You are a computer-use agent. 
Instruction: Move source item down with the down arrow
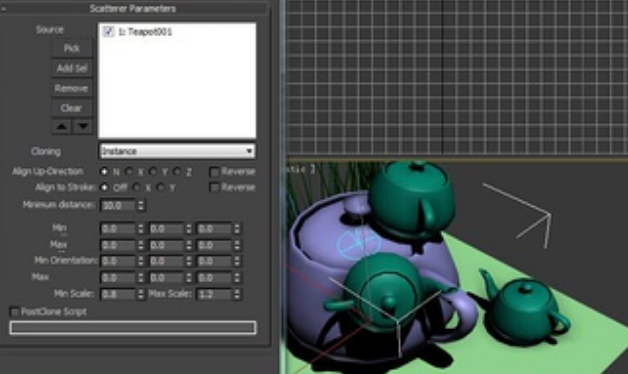(83, 127)
